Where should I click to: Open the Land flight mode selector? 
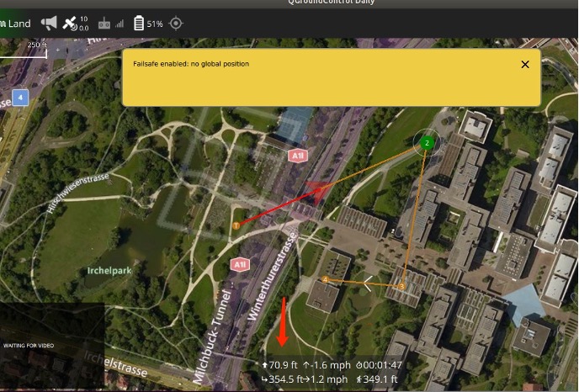pos(17,24)
